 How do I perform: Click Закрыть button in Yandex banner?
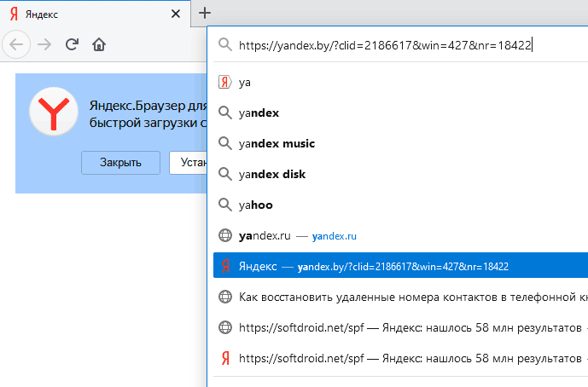click(x=120, y=163)
